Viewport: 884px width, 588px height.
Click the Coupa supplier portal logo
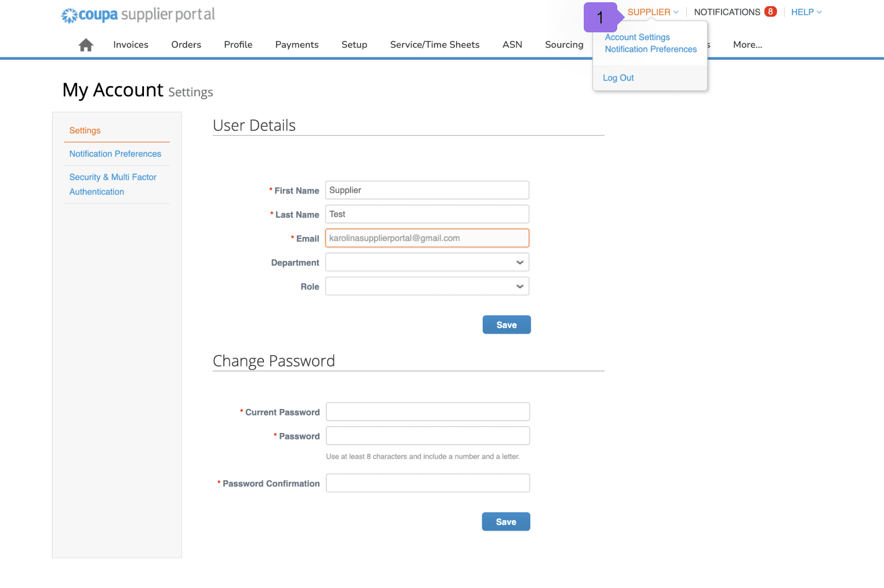[x=138, y=15]
